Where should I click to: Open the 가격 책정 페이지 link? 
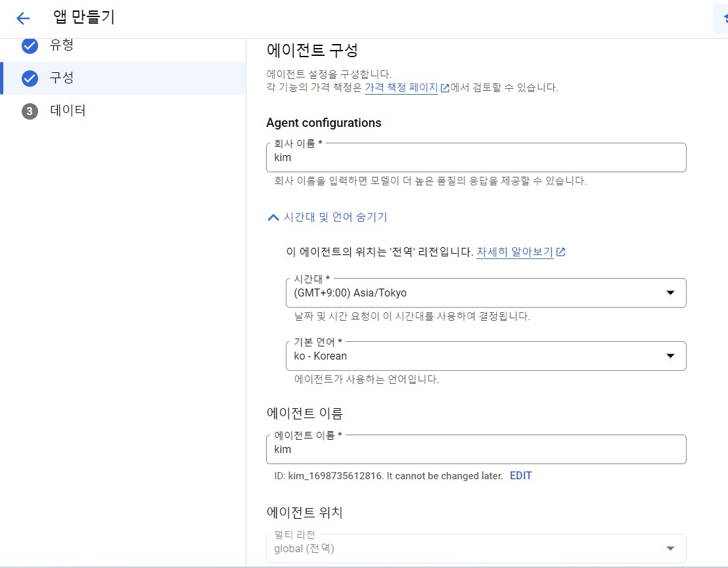(401, 87)
